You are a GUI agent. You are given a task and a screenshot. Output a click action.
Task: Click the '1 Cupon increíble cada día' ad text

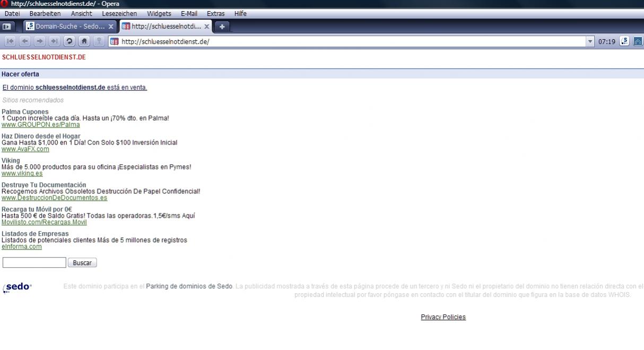(x=85, y=118)
